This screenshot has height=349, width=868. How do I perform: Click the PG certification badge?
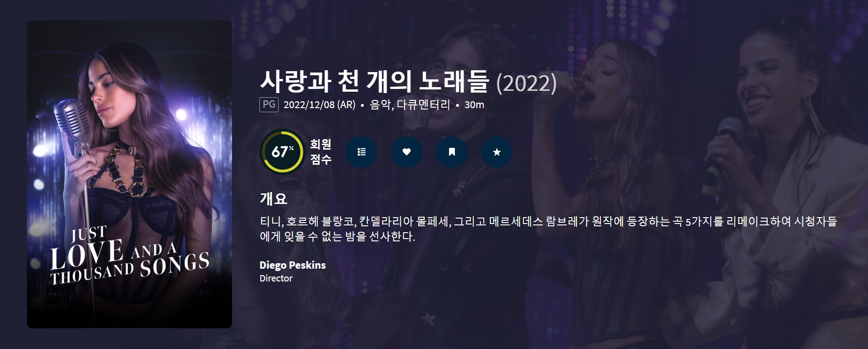[x=269, y=104]
